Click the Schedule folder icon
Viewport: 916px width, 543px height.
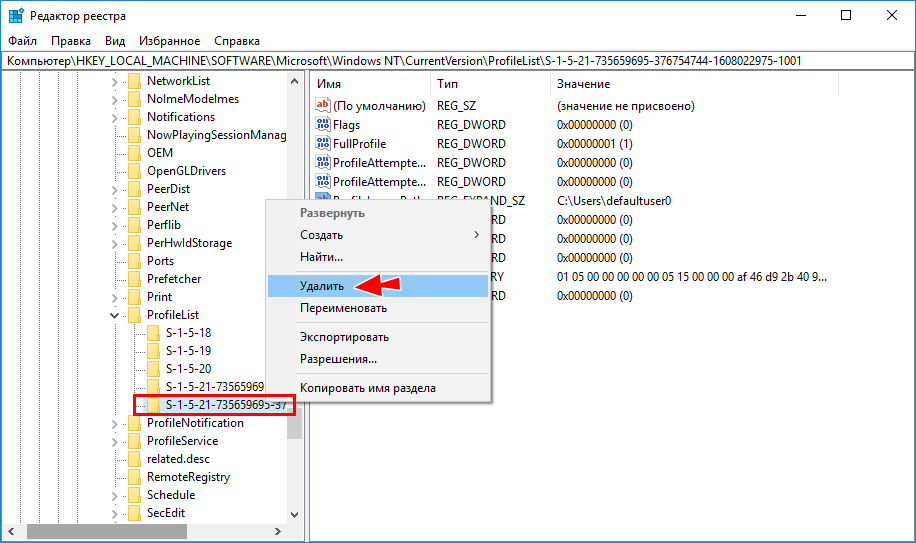[134, 495]
